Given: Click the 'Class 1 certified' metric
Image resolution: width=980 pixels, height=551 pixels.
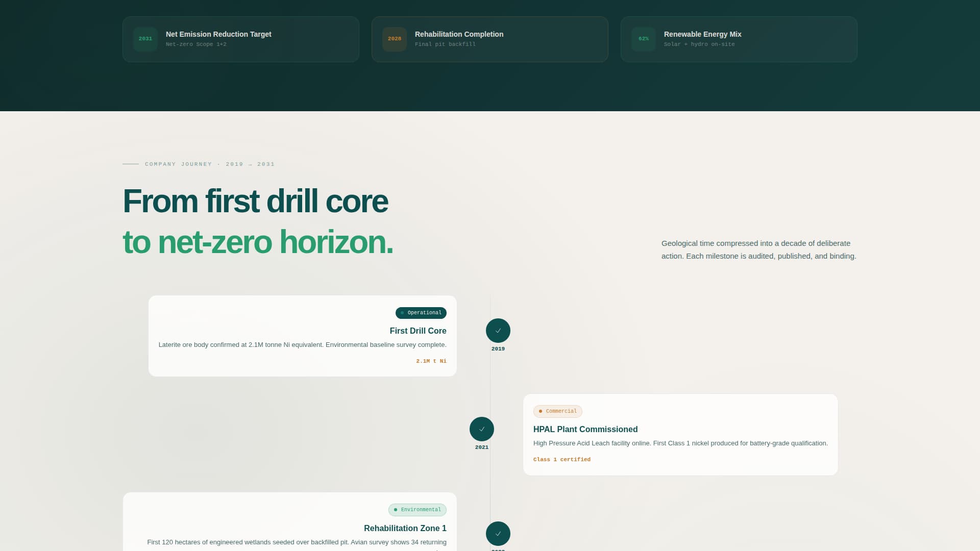Looking at the screenshot, I should pos(562,460).
